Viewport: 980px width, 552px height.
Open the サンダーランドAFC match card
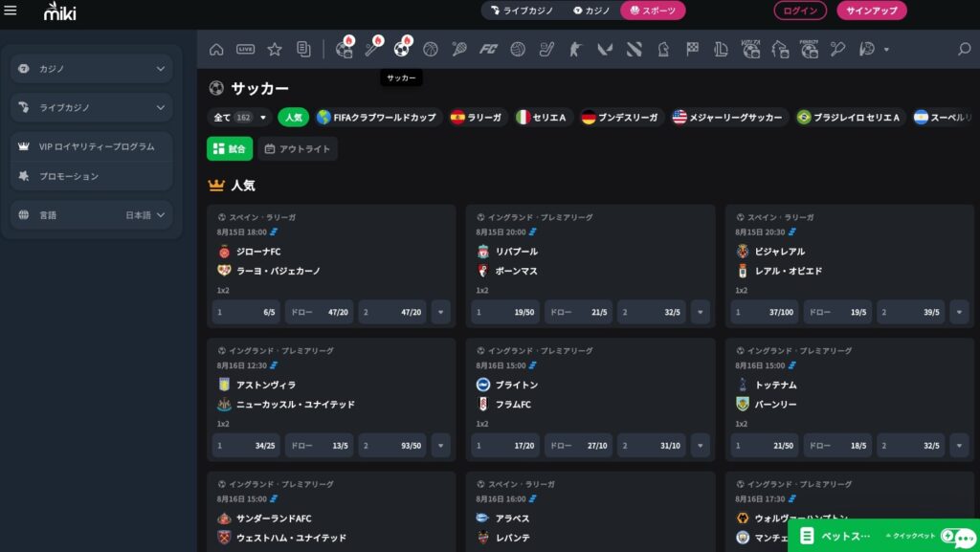pos(331,512)
